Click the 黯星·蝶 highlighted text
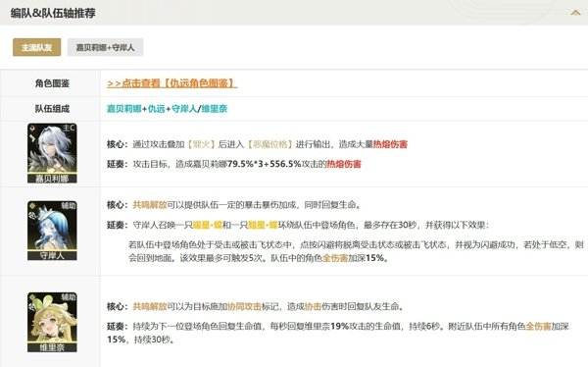Screen dimensions: 588x367 263,225
